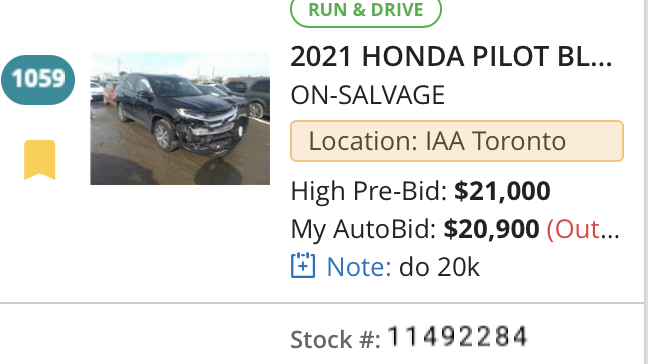
Task: Select stock number 11492284
Action: click(457, 336)
